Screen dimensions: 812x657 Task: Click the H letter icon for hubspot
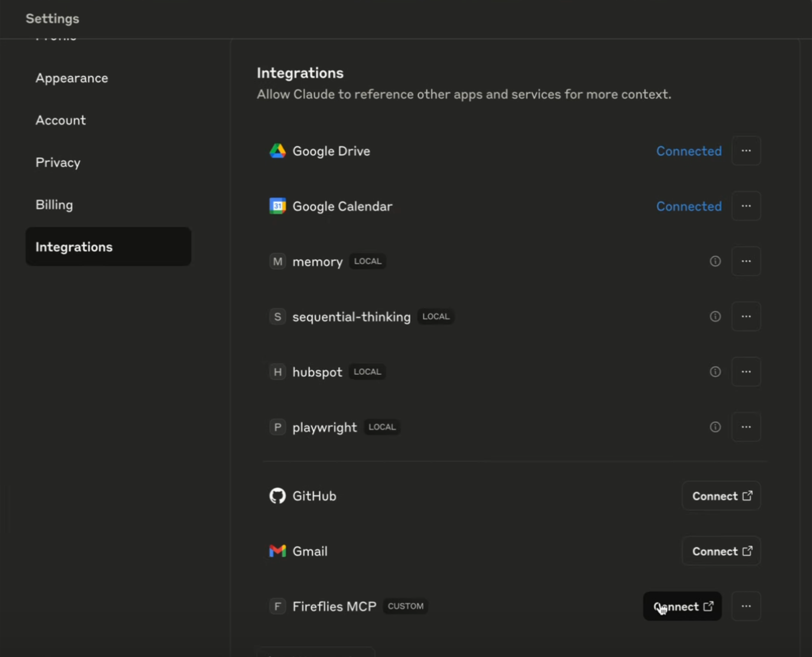pyautogui.click(x=278, y=372)
